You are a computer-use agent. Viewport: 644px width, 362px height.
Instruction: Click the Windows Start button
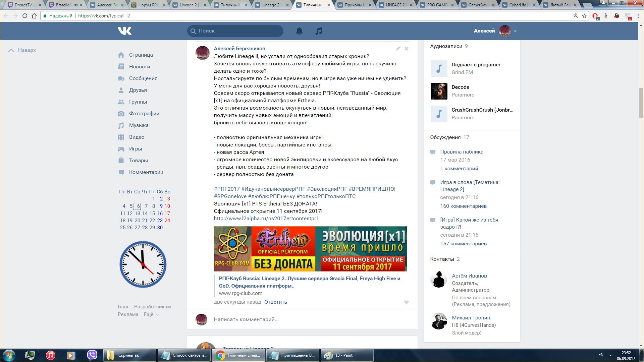tap(9, 355)
